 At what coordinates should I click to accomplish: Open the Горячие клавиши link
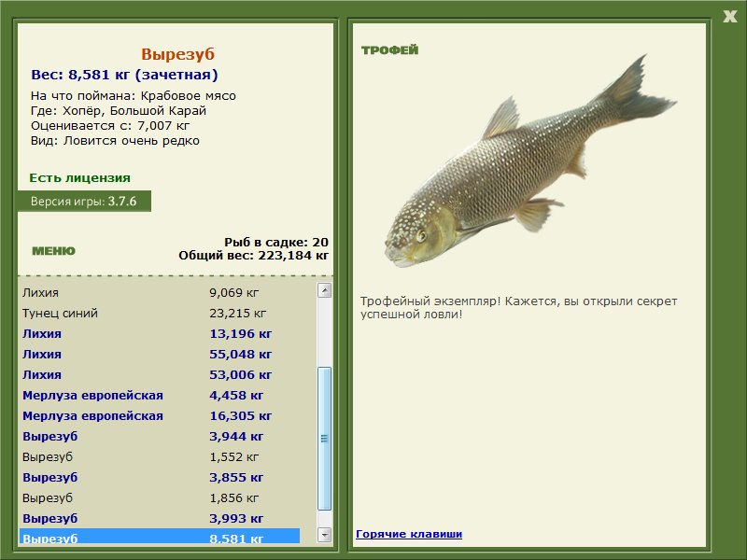[409, 534]
